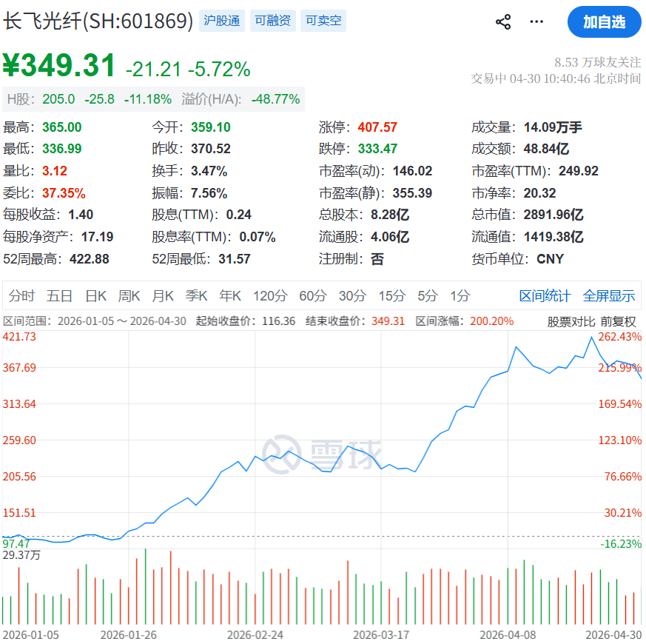Image resolution: width=646 pixels, height=644 pixels.
Task: Click the 市净率 value 20.32
Action: (539, 192)
